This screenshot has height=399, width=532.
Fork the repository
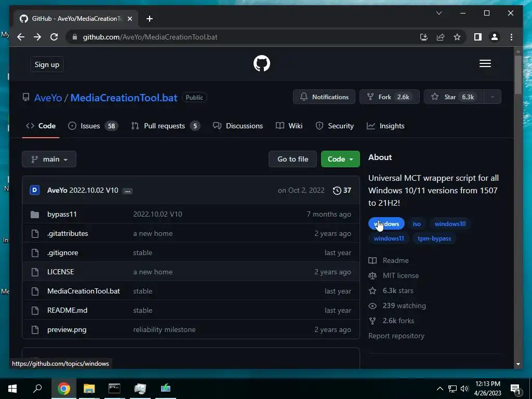[x=389, y=97]
